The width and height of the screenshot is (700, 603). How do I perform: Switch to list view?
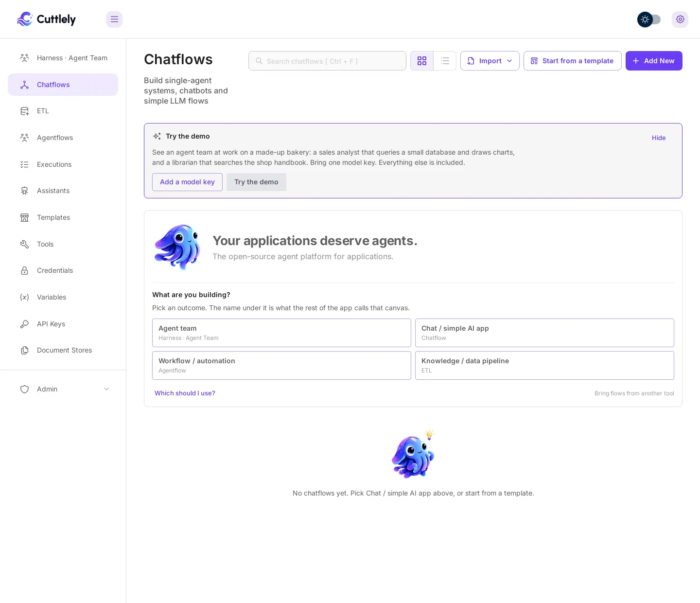pyautogui.click(x=445, y=61)
